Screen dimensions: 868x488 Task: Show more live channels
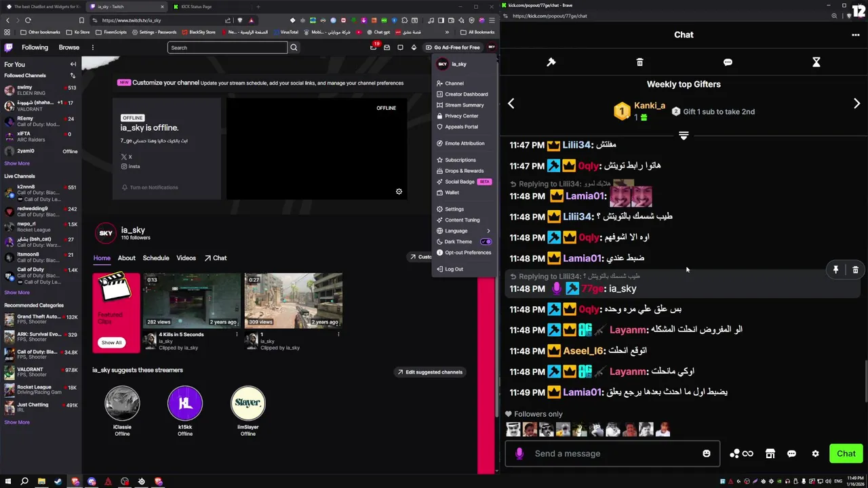(x=17, y=293)
